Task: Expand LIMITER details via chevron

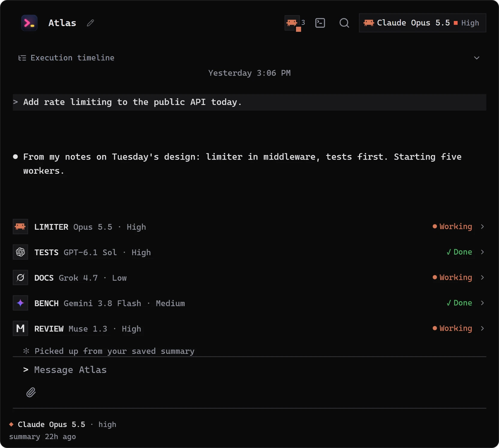Action: pyautogui.click(x=482, y=227)
